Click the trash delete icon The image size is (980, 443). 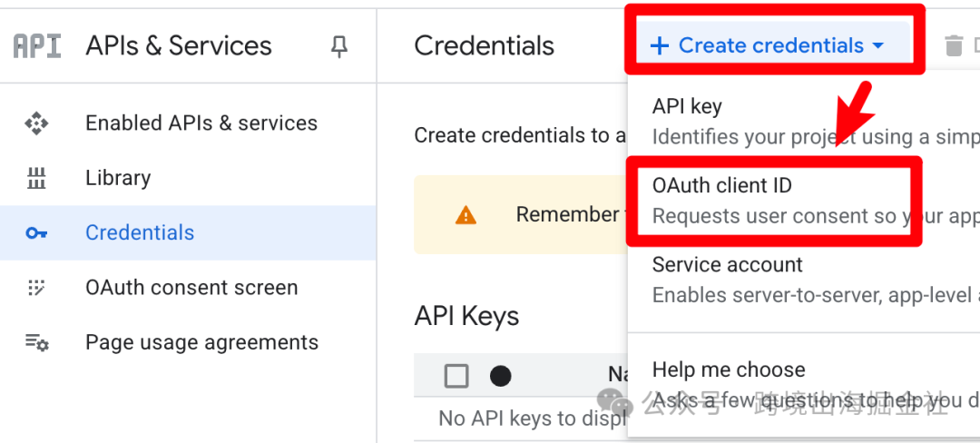[x=953, y=46]
